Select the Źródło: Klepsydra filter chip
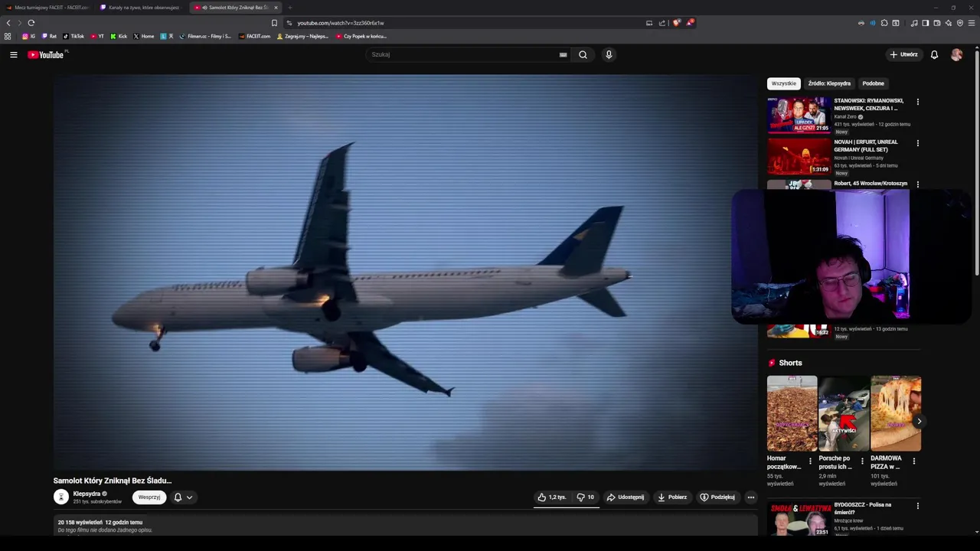The height and width of the screenshot is (551, 980). [x=829, y=83]
